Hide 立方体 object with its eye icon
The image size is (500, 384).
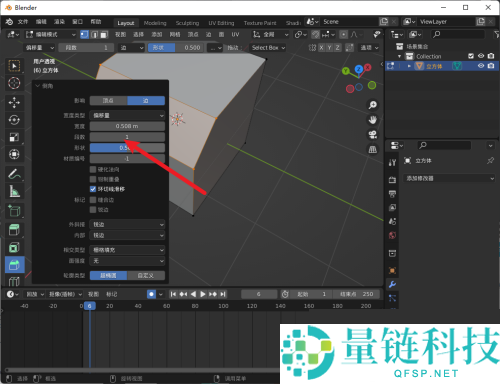481,66
